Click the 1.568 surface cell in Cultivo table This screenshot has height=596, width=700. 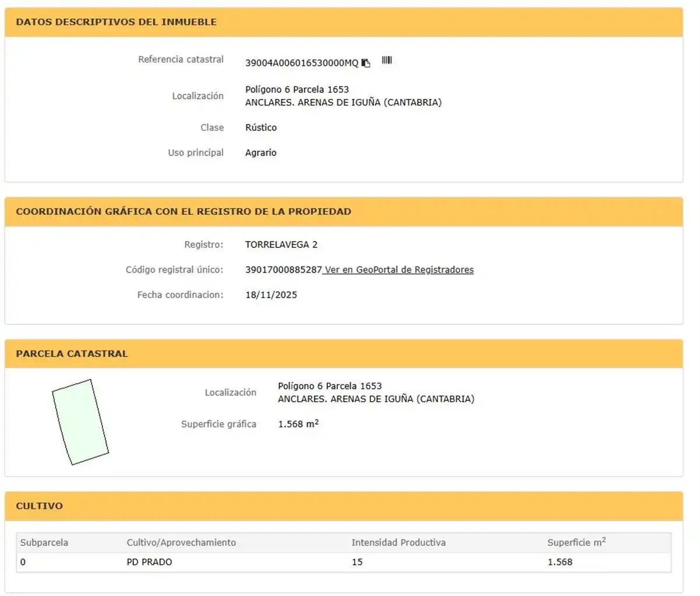coord(560,562)
